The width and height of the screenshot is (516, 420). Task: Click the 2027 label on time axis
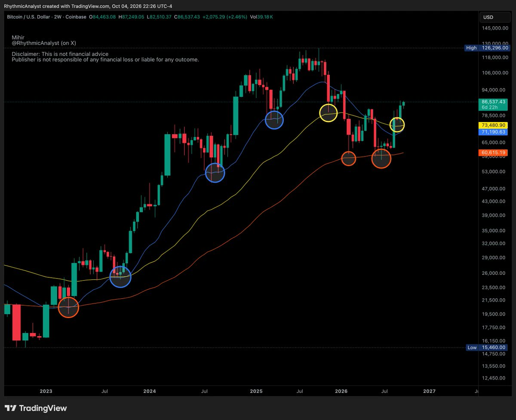(x=429, y=391)
